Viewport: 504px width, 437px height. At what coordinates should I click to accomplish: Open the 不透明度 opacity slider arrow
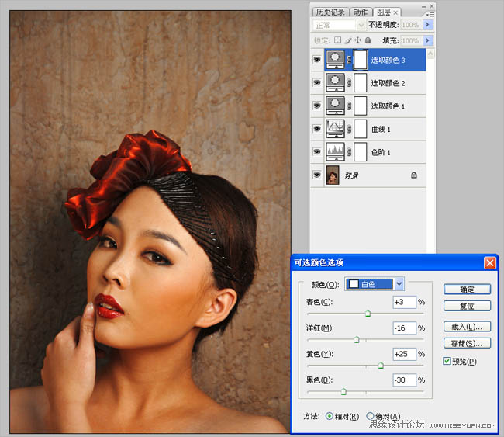429,25
